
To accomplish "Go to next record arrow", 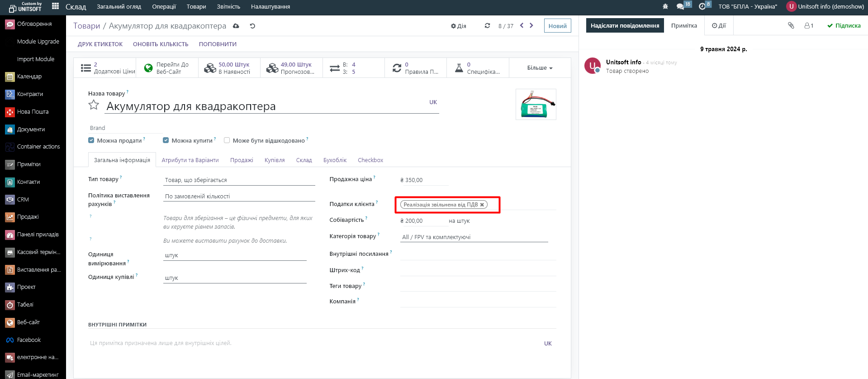I will (531, 26).
